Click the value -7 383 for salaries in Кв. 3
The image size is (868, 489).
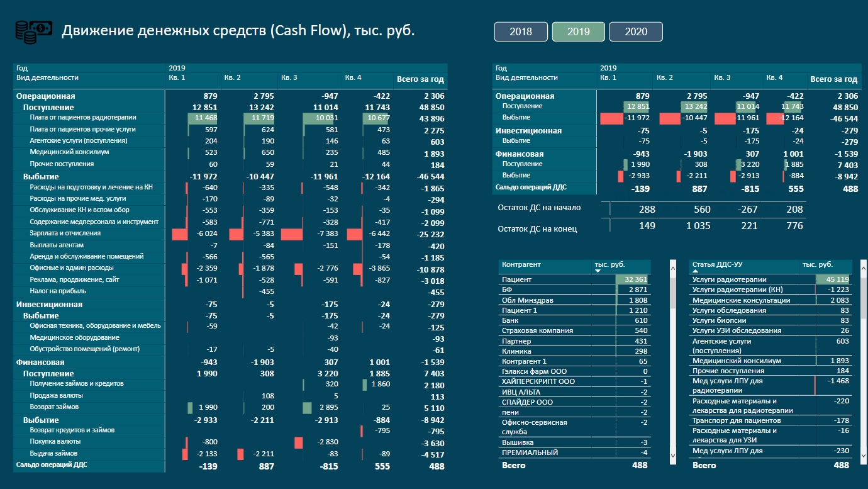326,233
